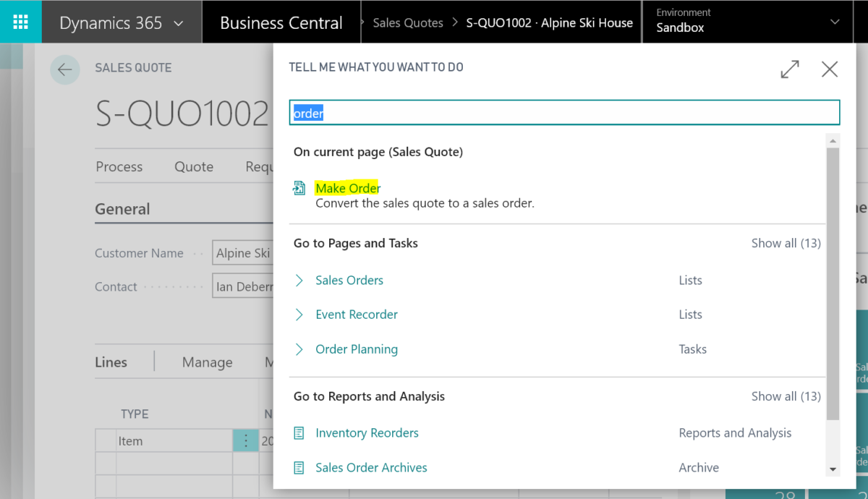This screenshot has width=868, height=499.
Task: Open the Process menu on Sales Quote
Action: (x=119, y=166)
